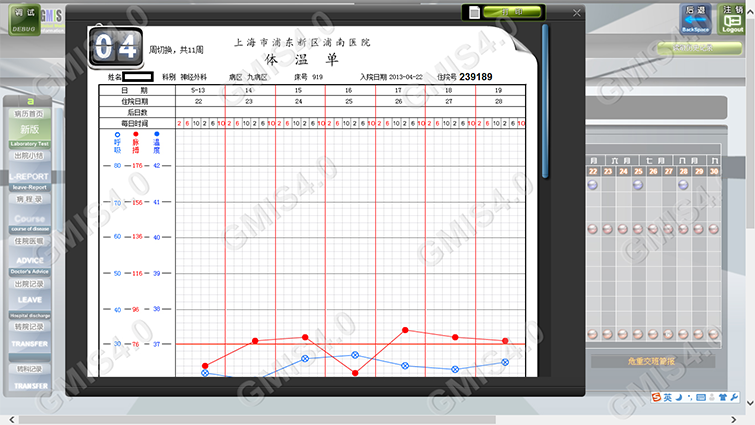The height and width of the screenshot is (425, 755).
Task: Click the 呼吸 respiration legend marker
Action: [x=117, y=134]
